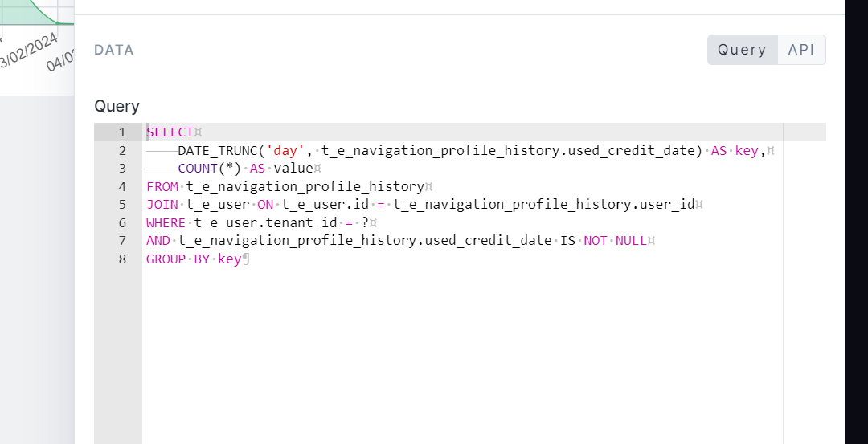Click the empty editor area below the query
The height and width of the screenshot is (444, 868).
458,353
